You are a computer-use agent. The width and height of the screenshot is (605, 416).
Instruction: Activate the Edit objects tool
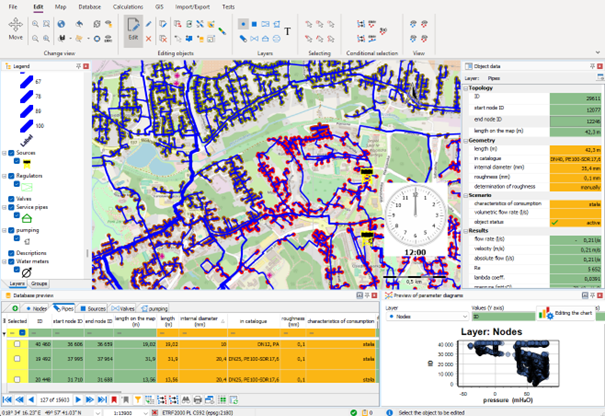(133, 30)
